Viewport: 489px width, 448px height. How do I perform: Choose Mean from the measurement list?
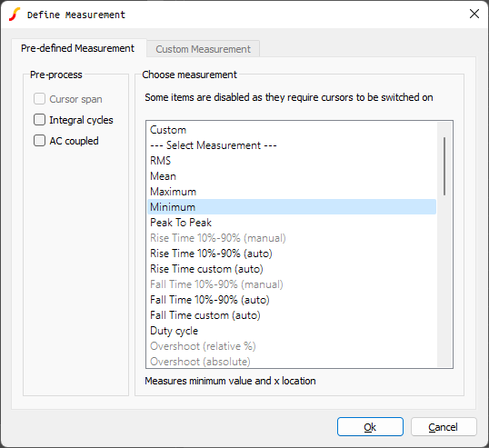point(292,176)
